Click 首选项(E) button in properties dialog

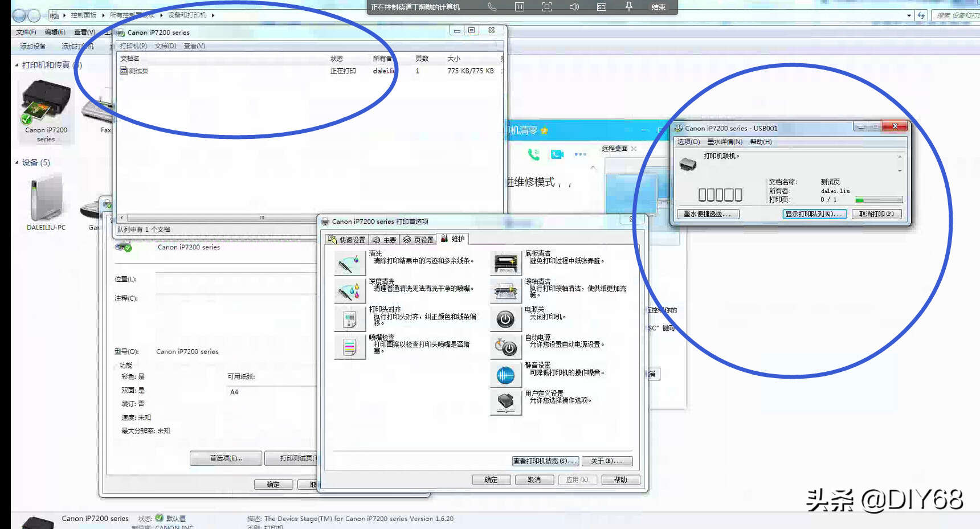(226, 458)
